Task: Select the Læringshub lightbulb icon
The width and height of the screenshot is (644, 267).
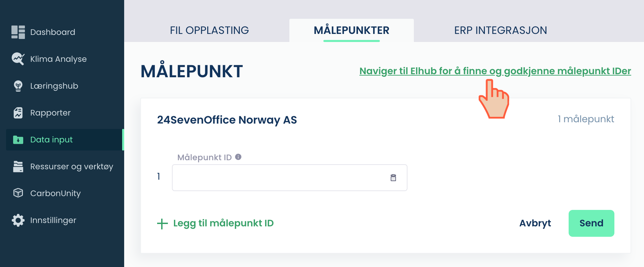Action: pyautogui.click(x=18, y=86)
